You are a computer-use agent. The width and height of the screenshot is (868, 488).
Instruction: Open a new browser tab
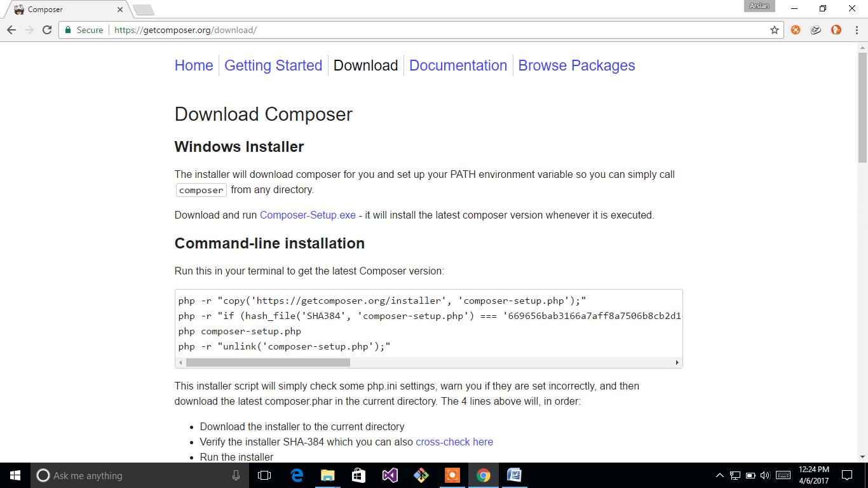144,10
